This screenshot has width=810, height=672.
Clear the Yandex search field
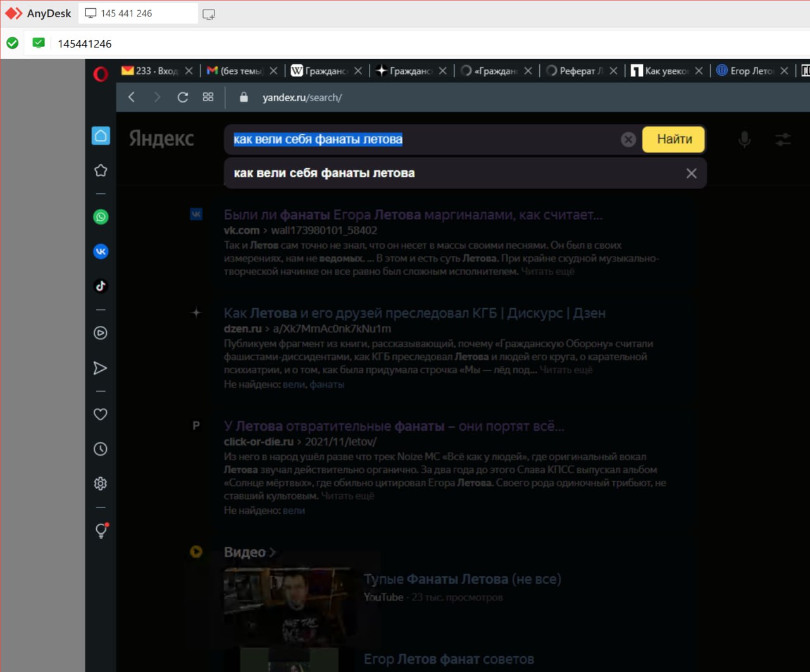[x=628, y=139]
